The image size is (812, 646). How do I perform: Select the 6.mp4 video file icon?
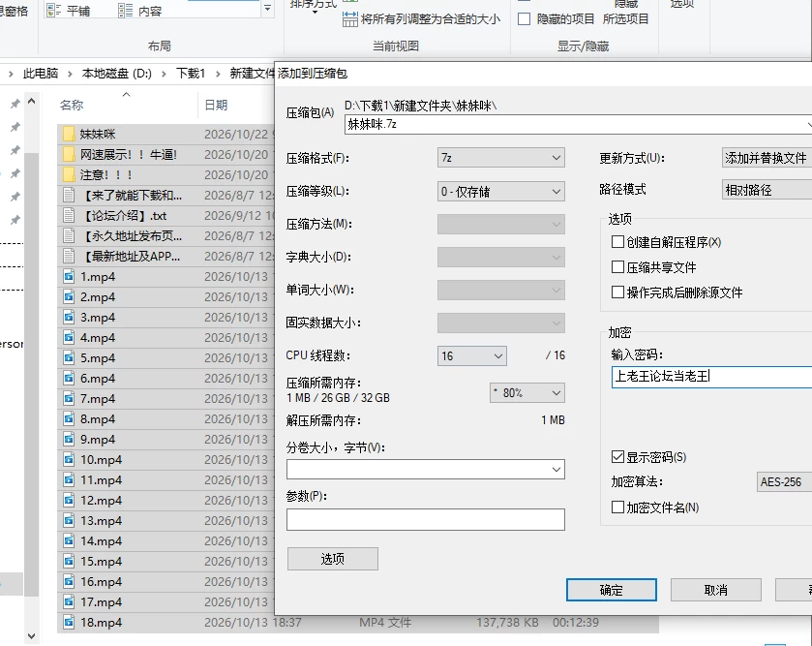click(69, 378)
